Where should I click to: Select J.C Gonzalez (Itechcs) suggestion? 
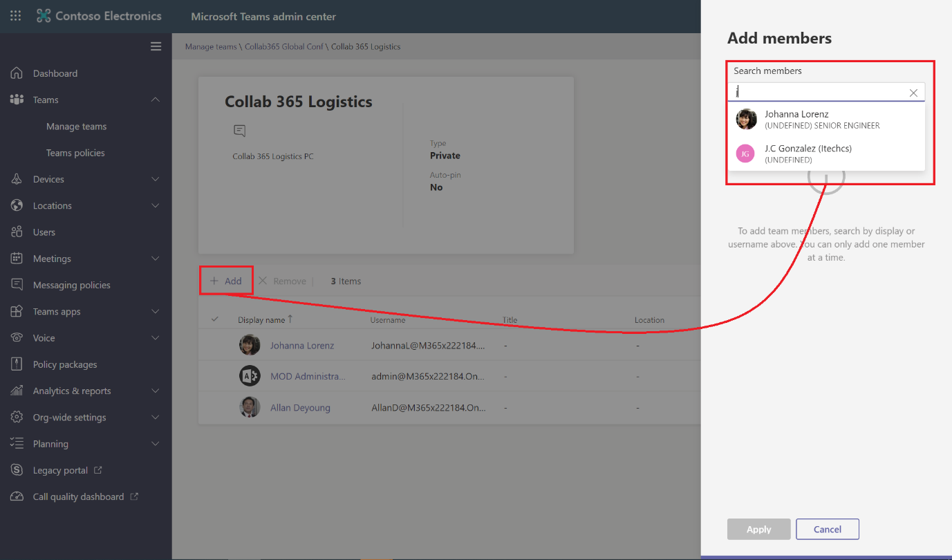click(826, 153)
